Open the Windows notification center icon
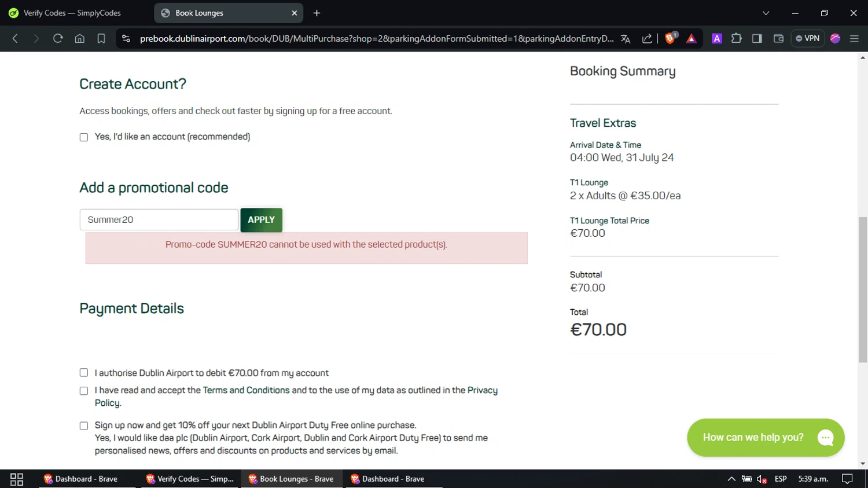This screenshot has width=868, height=488. click(847, 479)
